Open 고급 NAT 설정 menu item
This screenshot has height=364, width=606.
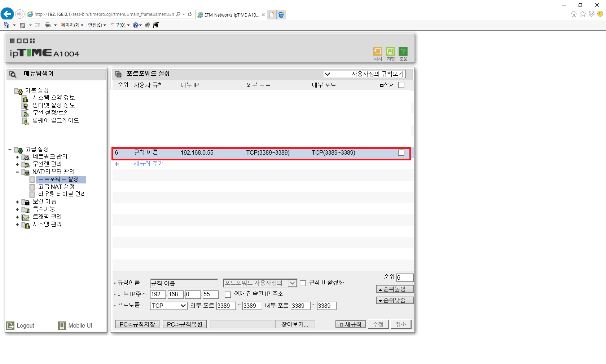tap(56, 187)
